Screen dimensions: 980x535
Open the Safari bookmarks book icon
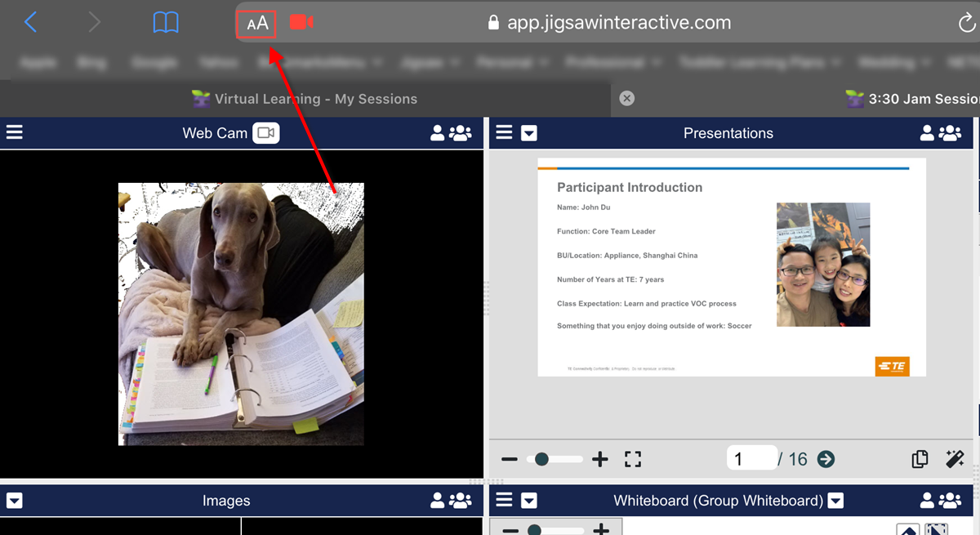click(166, 23)
